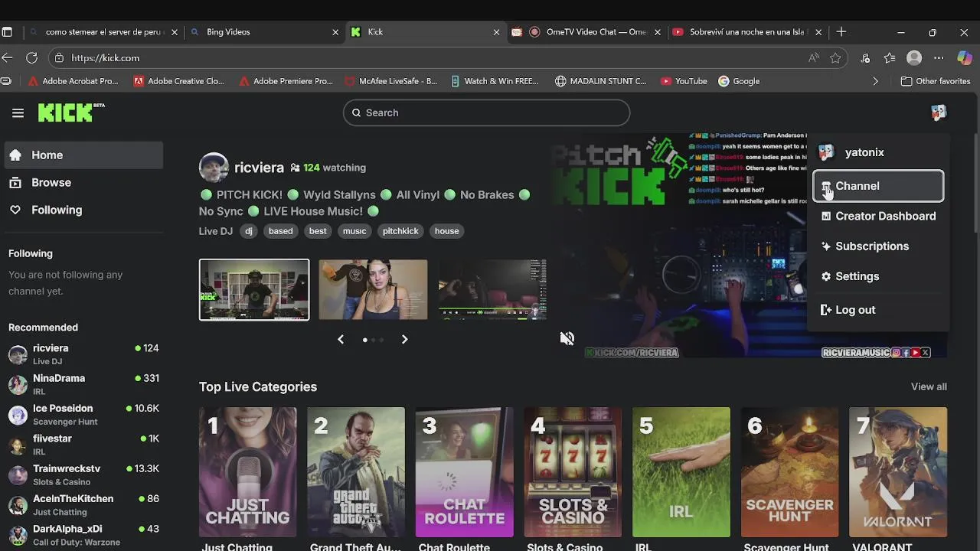Viewport: 980px width, 551px height.
Task: Switch to Bing Videos tab
Action: point(264,32)
